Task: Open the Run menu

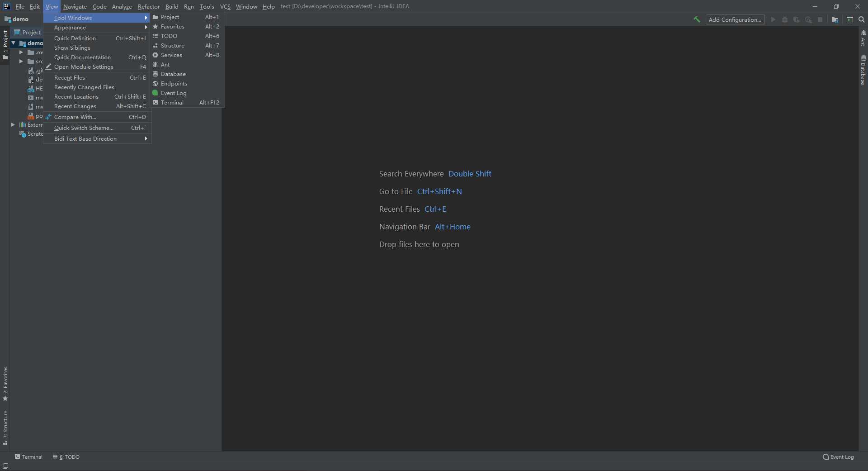Action: (189, 6)
